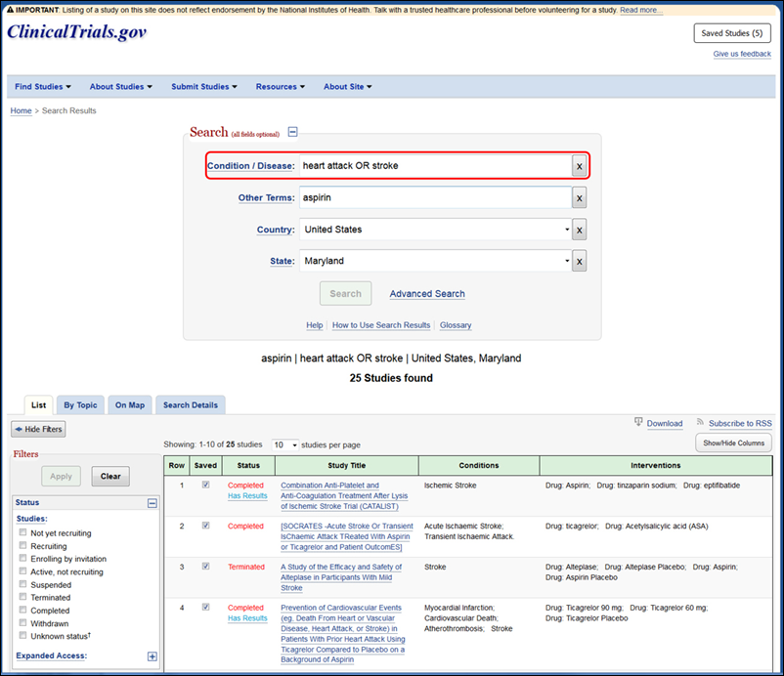Click Has Results link in row 4
This screenshot has width=784, height=676.
tap(247, 618)
